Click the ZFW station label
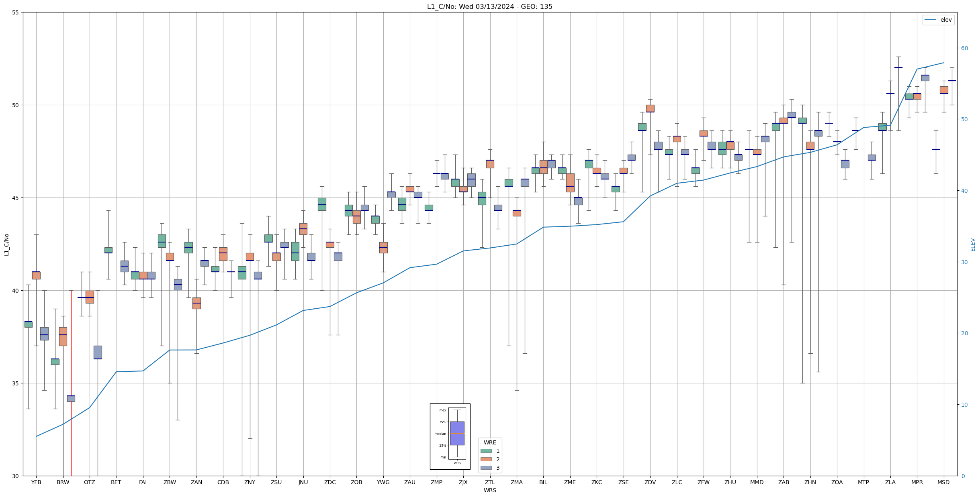The image size is (980, 497). [x=704, y=483]
